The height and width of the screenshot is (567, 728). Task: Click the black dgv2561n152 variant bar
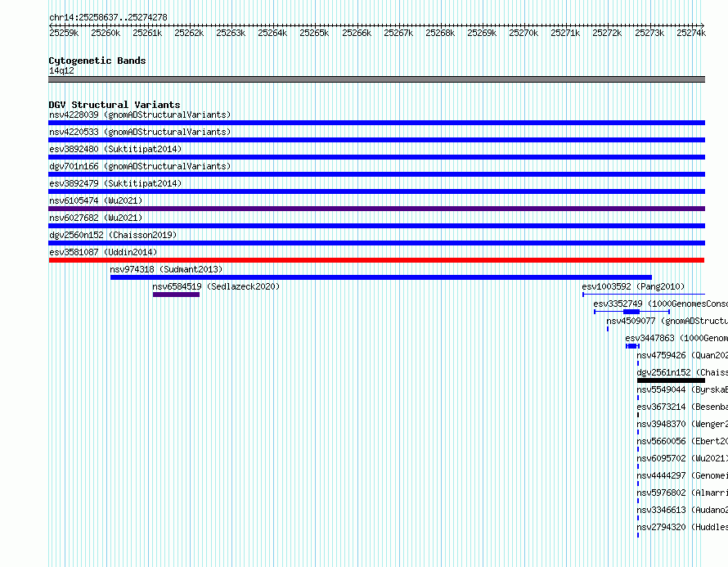click(671, 380)
